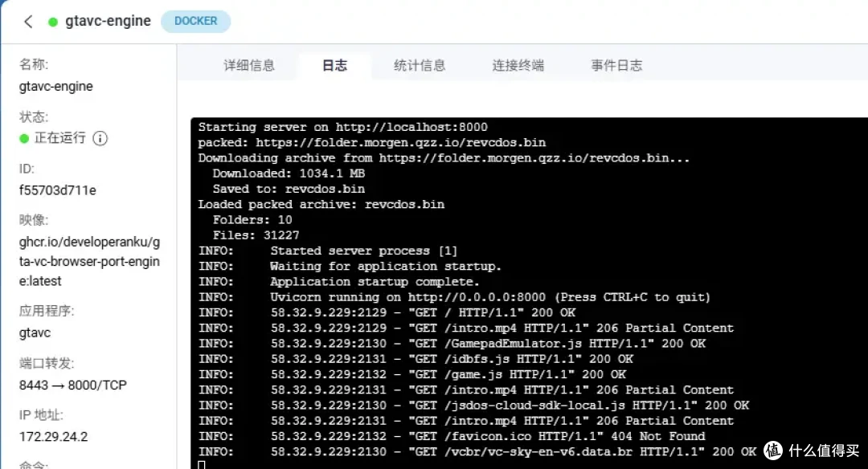Click log line 'GET /jsdos-cloud-sdk-local.js' 200 OK
The image size is (868, 469).
(x=474, y=406)
